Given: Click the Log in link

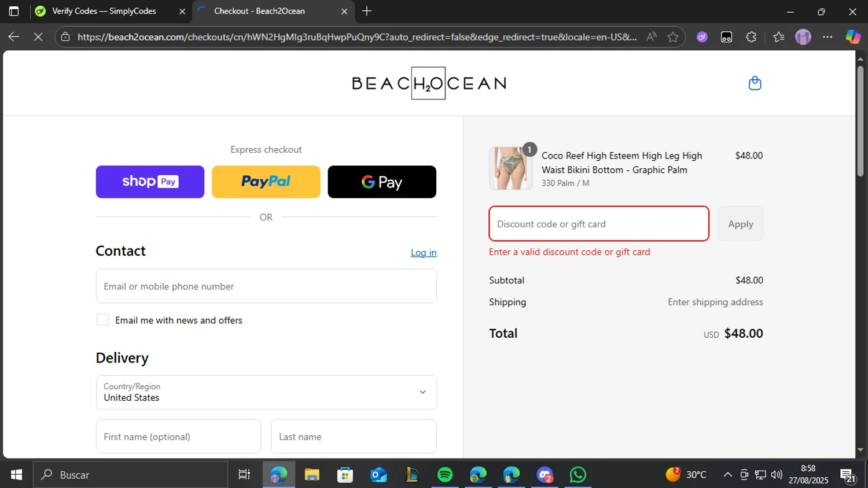Looking at the screenshot, I should point(424,253).
